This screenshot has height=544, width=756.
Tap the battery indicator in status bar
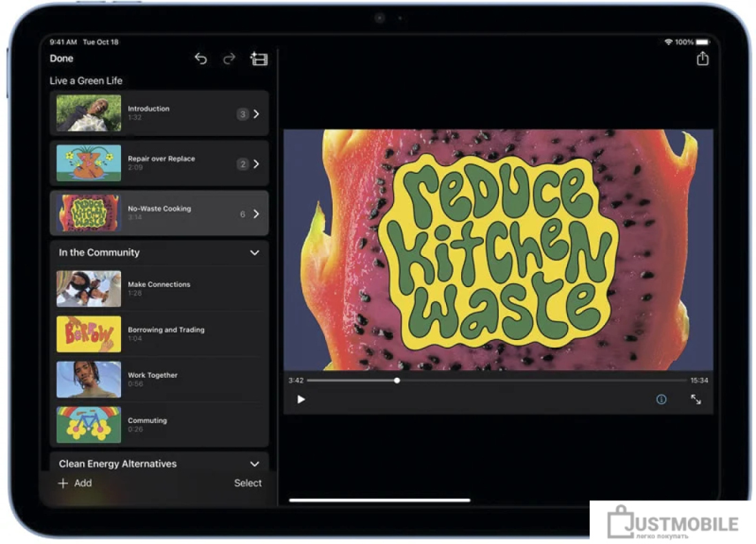702,42
